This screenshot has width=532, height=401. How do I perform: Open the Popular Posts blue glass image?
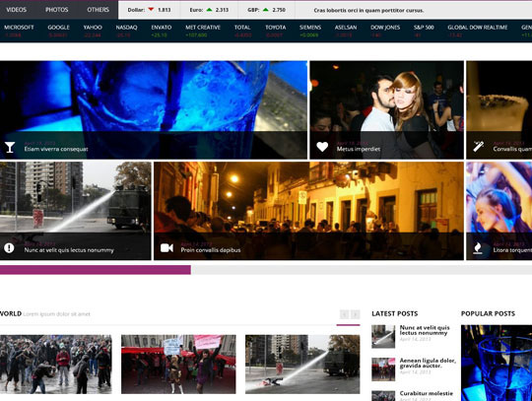[x=497, y=363]
